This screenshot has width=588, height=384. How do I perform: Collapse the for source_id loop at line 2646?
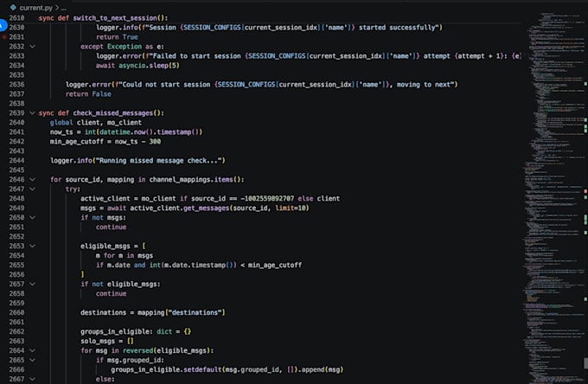pos(32,180)
